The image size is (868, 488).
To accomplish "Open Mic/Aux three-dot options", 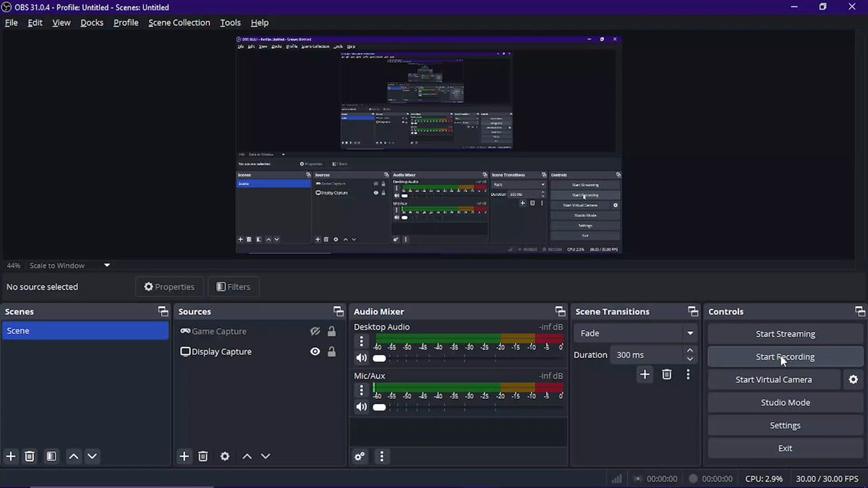I will [362, 390].
